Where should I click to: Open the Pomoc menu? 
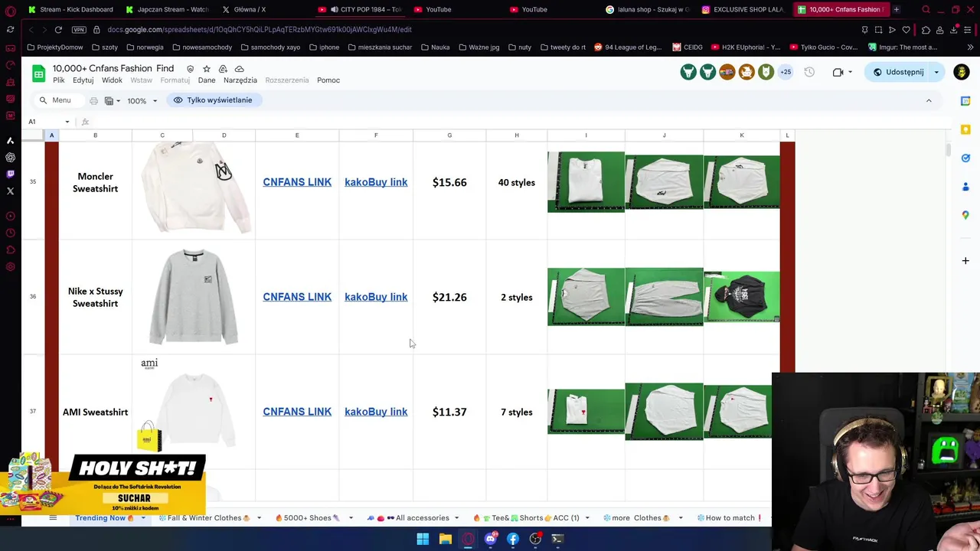pos(328,80)
